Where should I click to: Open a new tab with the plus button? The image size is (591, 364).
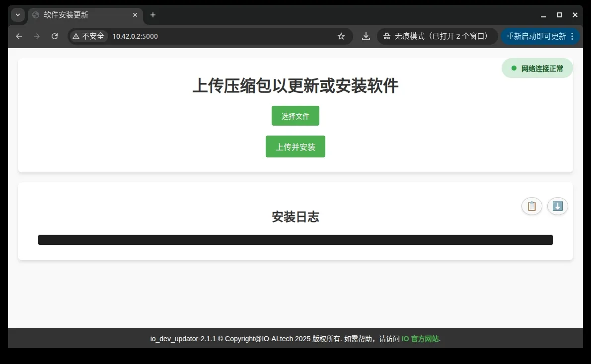pyautogui.click(x=152, y=15)
